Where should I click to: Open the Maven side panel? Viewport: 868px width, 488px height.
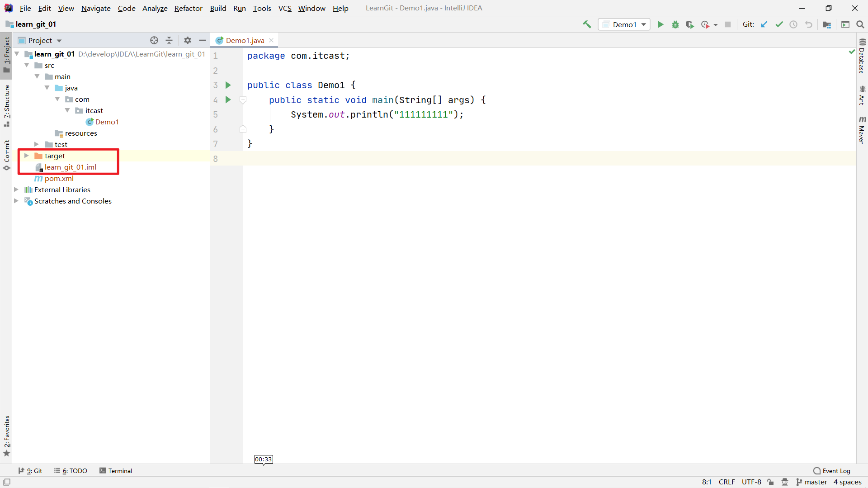pos(862,130)
